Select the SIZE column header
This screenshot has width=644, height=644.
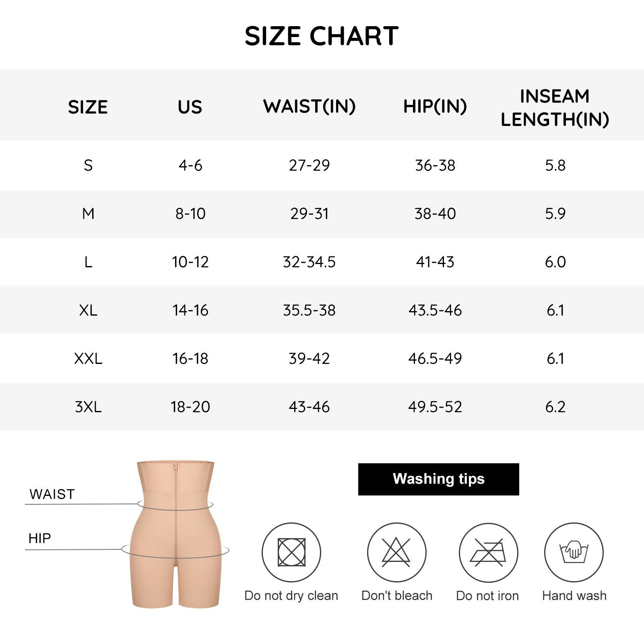(88, 107)
